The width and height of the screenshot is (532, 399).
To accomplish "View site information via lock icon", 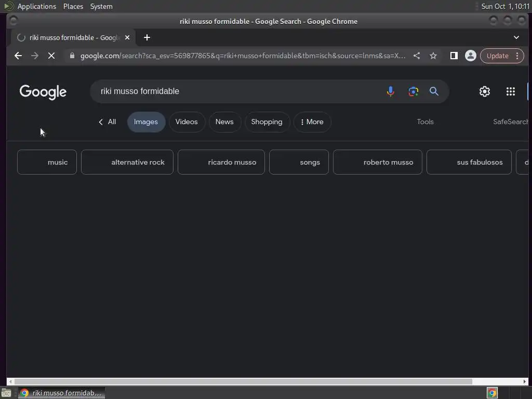I will [72, 56].
